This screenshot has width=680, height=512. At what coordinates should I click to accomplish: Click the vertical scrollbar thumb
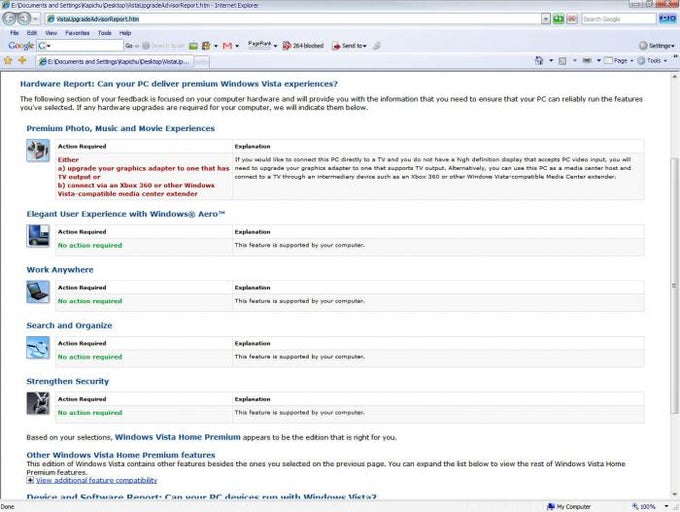(x=674, y=285)
